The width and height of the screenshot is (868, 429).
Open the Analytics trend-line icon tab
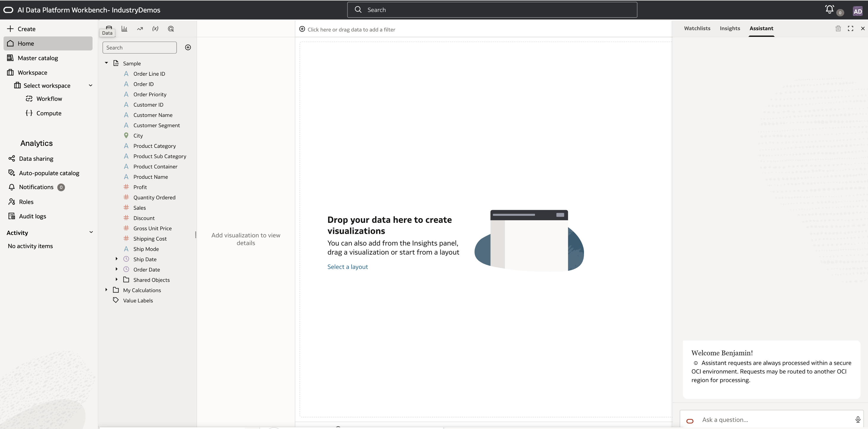coord(140,29)
